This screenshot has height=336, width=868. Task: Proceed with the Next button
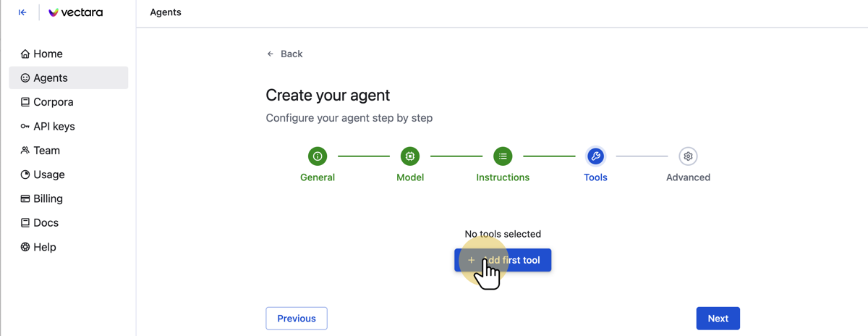pyautogui.click(x=718, y=319)
